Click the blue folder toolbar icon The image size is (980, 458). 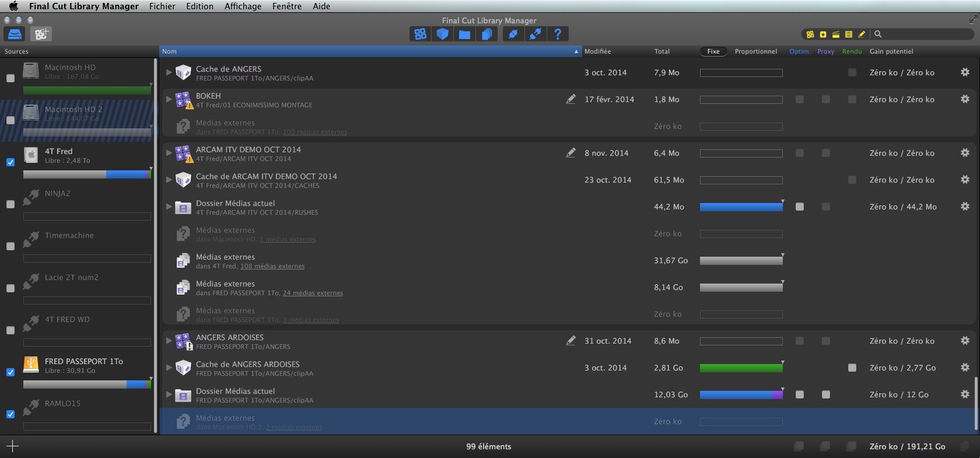click(465, 34)
